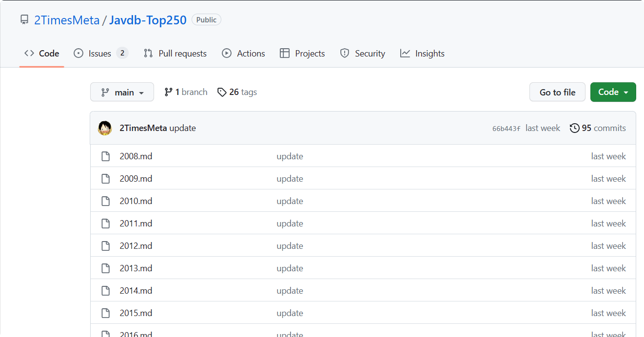The width and height of the screenshot is (644, 337).
Task: Open file 2015.md
Action: pos(136,313)
